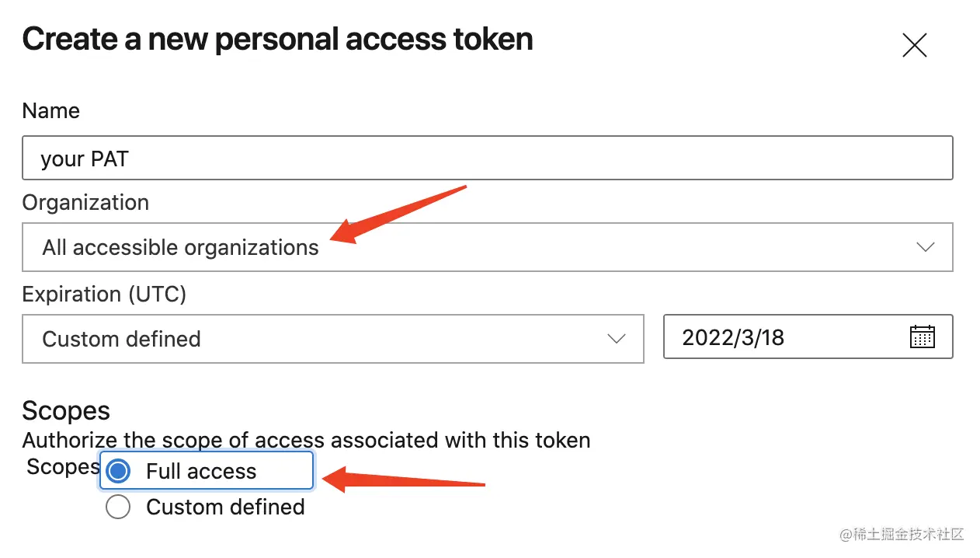Screen dimensions: 980x558
Task: Click the small "Scopes" label beside the radios
Action: click(62, 467)
